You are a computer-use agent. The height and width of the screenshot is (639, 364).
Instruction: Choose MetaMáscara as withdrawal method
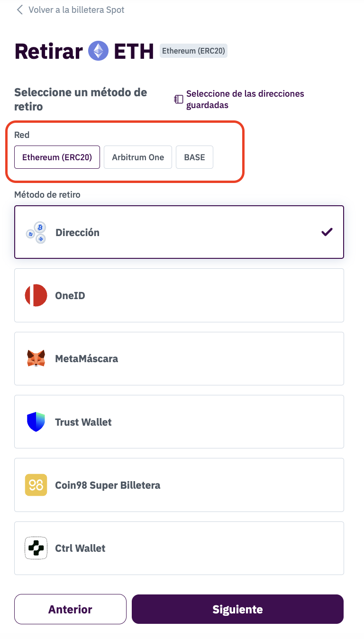coord(179,358)
